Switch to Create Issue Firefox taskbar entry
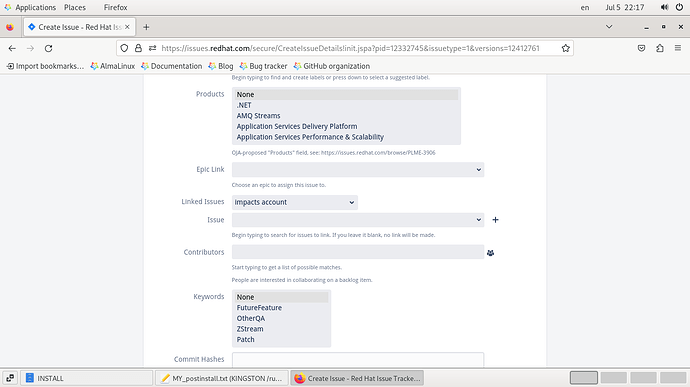Viewport: 690px width, 387px height. [357, 378]
